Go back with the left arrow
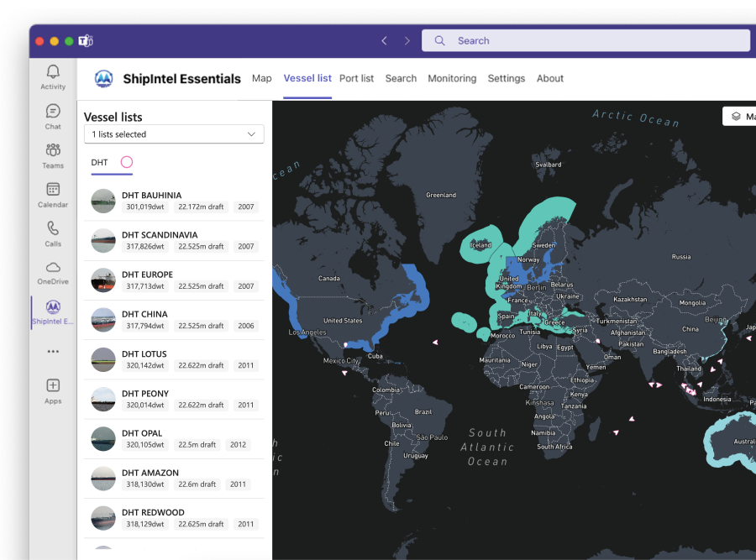 [x=384, y=40]
